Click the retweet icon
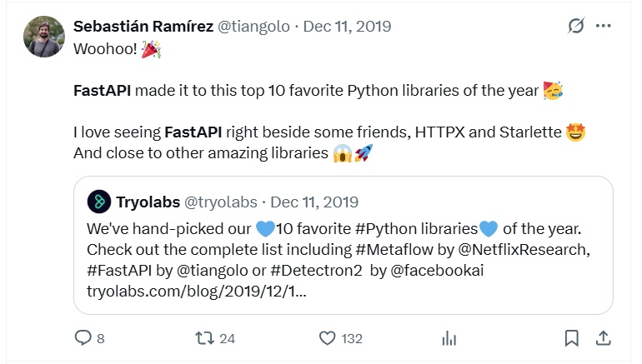 204,338
